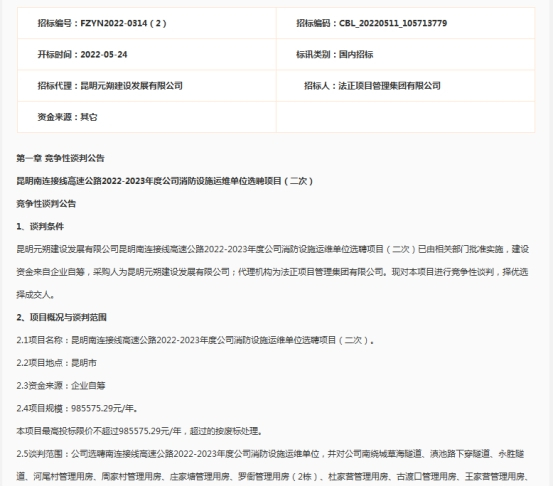Click the 2.5谈判范围 paragraph
The image size is (554, 487).
click(272, 465)
